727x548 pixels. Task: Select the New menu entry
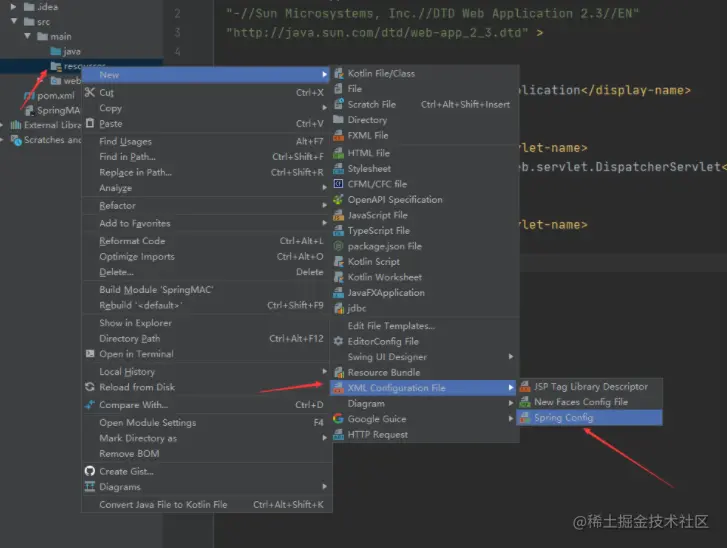205,75
